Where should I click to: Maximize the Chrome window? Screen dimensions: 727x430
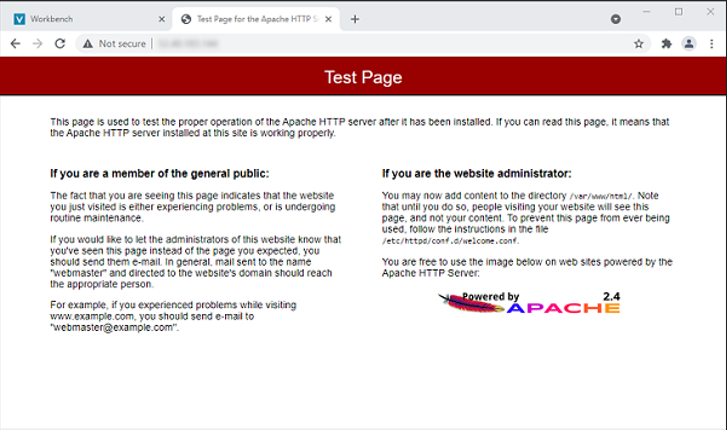(x=679, y=12)
